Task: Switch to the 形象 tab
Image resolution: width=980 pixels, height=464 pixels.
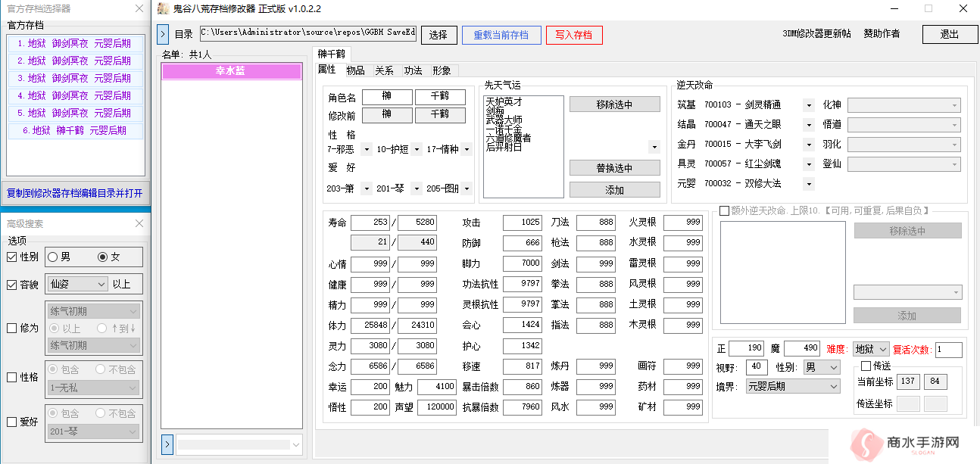Action: 442,70
